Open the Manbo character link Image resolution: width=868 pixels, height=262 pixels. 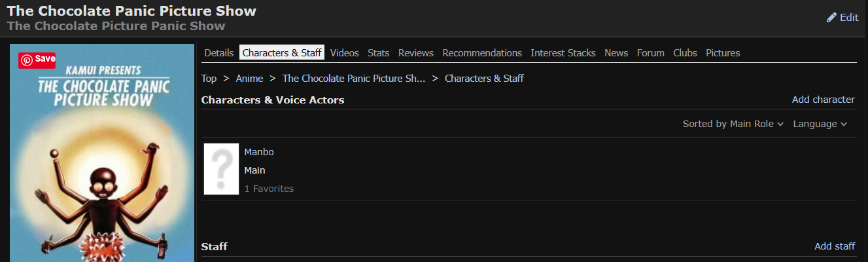point(259,152)
